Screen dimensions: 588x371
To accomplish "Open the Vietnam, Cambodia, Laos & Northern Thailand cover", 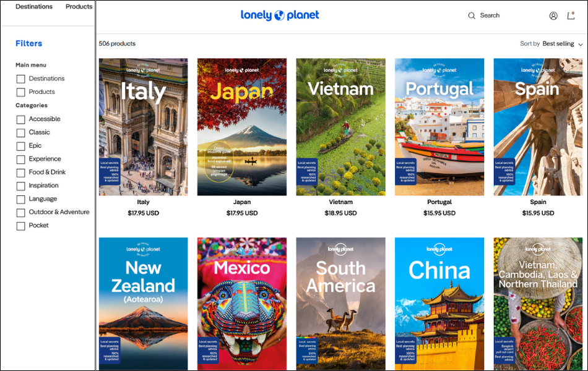I will click(x=538, y=304).
